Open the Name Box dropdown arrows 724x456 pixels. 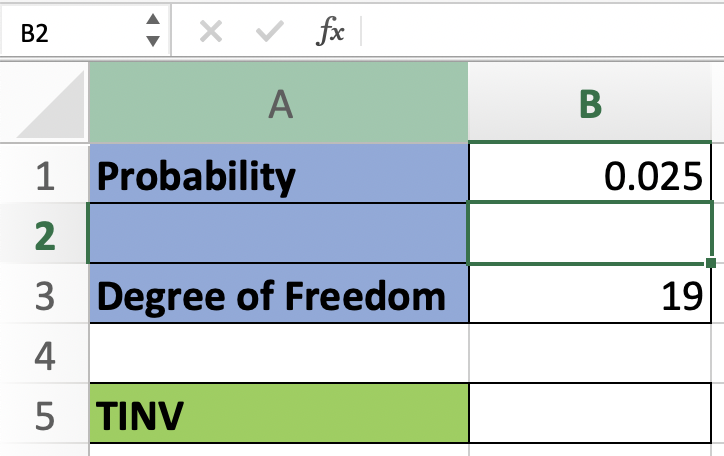152,32
